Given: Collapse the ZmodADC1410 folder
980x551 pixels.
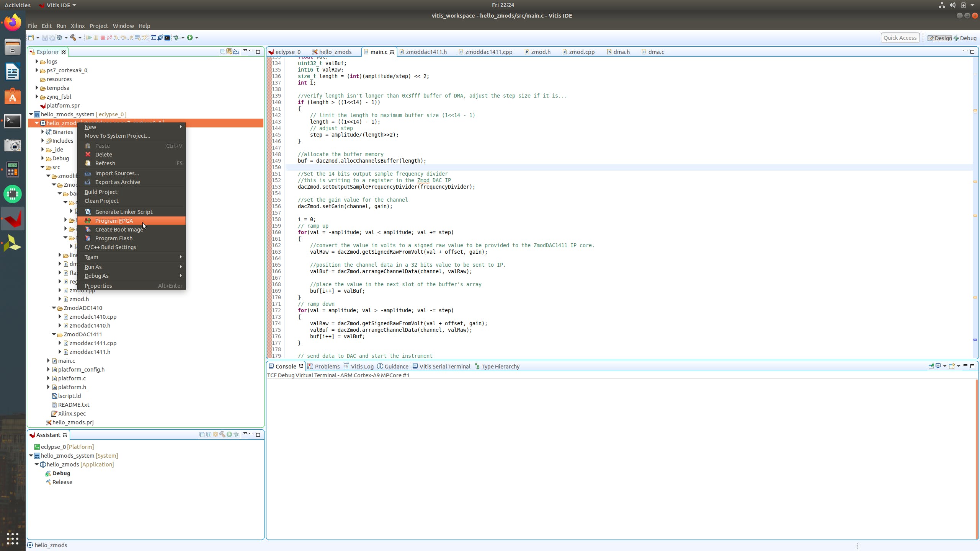Looking at the screenshot, I should point(54,308).
